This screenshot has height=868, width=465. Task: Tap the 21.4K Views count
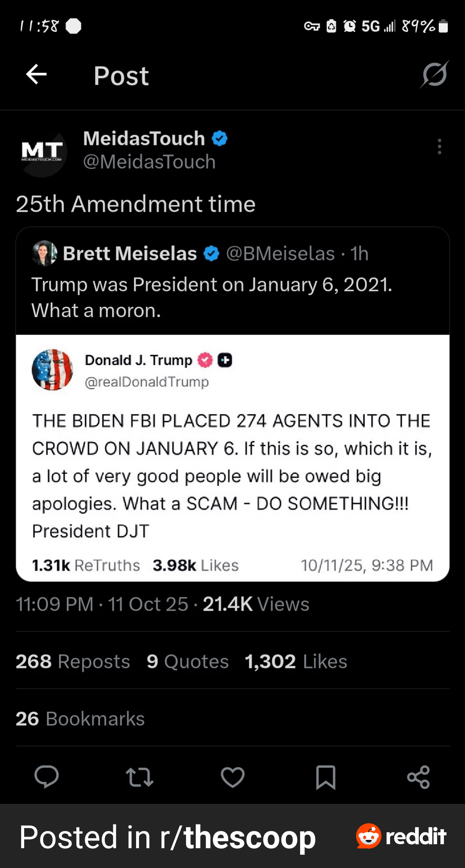coord(256,604)
